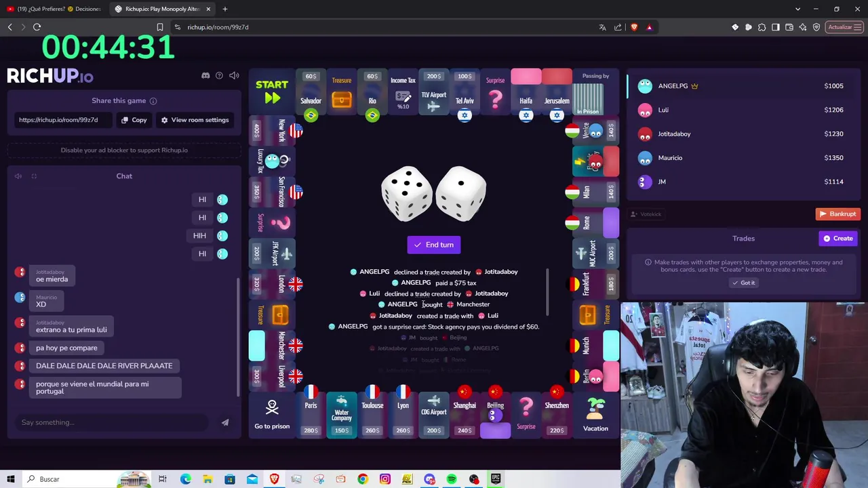868x488 pixels.
Task: Mute game sound with speaker icon
Action: [x=234, y=75]
